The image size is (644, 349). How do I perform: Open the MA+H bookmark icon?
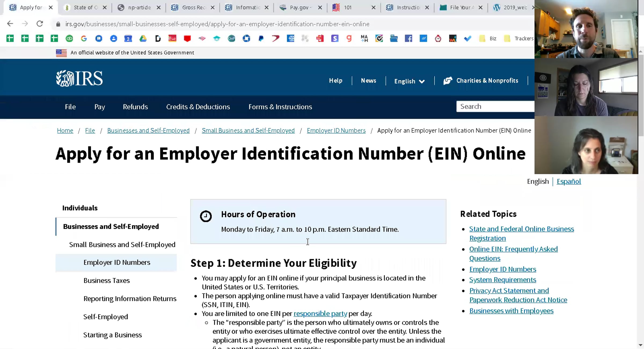point(364,39)
